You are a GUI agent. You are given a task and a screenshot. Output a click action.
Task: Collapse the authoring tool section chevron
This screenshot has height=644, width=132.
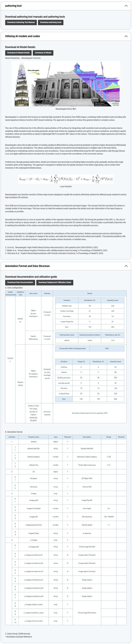[x=126, y=6]
